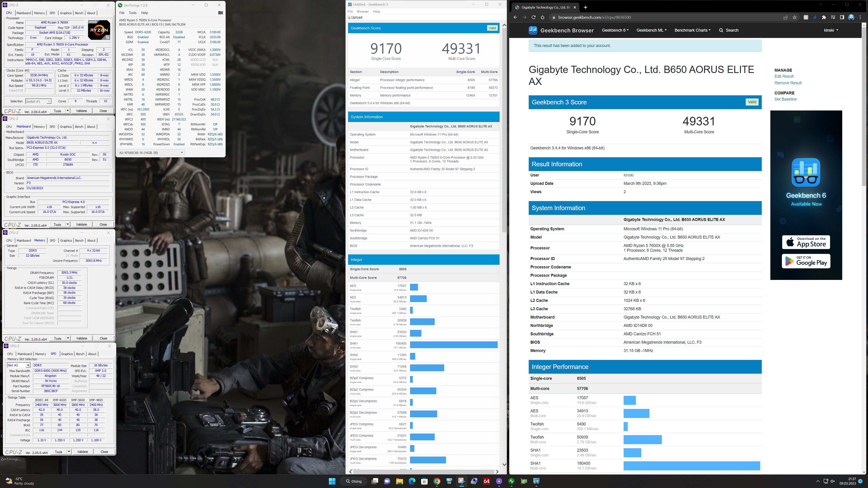Viewport: 868px width, 488px height.
Task: Click the Get it on Google Play badge
Action: (x=806, y=261)
